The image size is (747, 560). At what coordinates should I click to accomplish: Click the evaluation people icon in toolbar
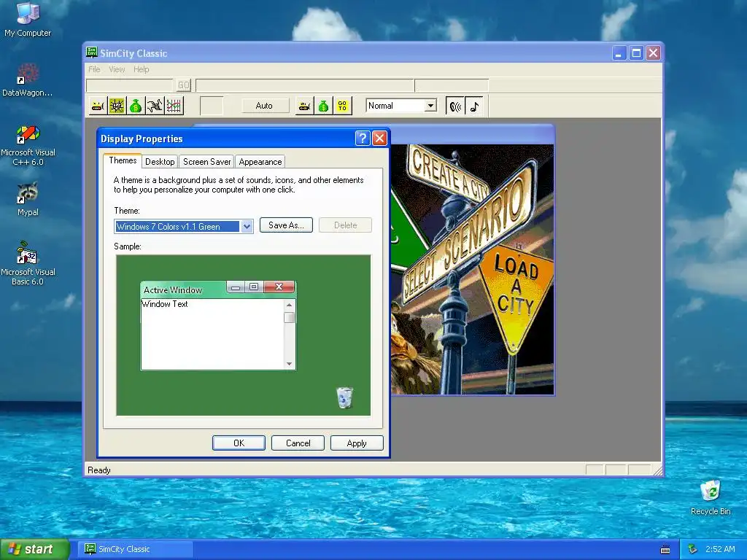click(155, 106)
